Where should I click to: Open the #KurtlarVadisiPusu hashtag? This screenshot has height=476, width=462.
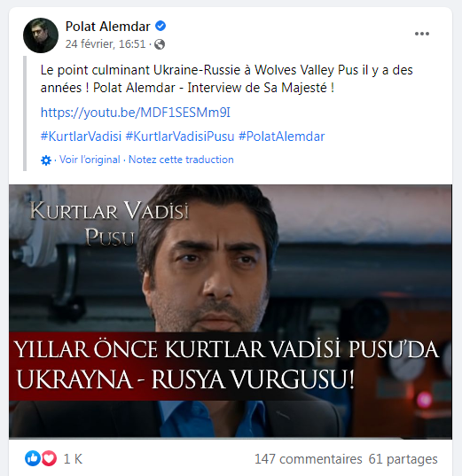point(180,137)
